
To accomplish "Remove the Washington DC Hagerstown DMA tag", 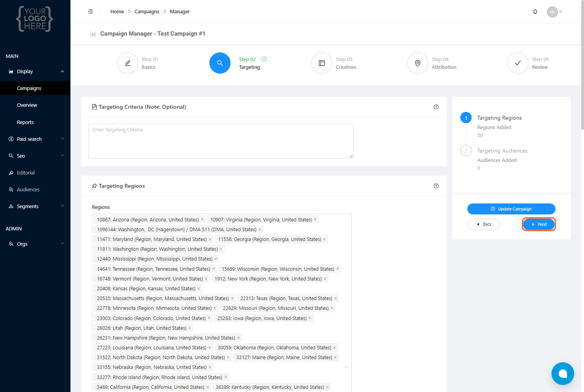I will click(x=260, y=229).
